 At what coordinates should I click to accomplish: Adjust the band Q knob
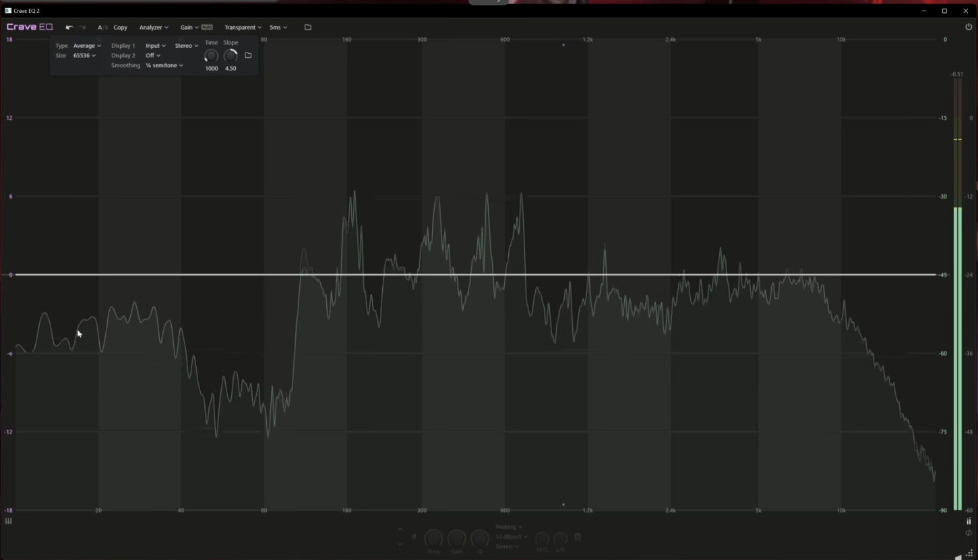(x=479, y=538)
